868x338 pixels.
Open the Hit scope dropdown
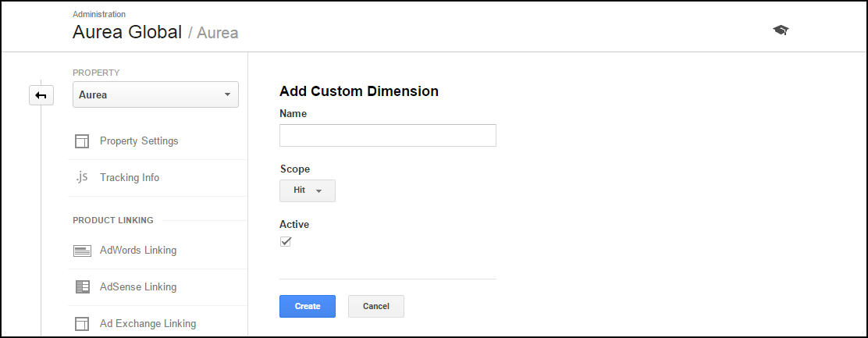coord(308,190)
